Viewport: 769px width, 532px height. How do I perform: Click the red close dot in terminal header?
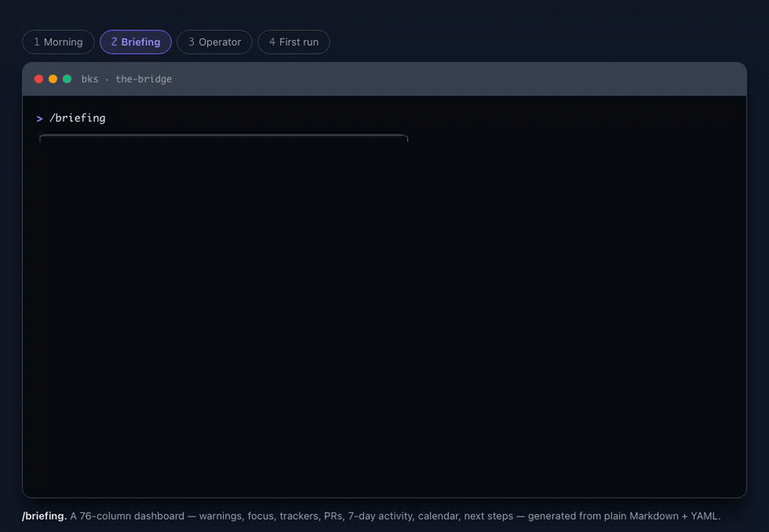(38, 79)
